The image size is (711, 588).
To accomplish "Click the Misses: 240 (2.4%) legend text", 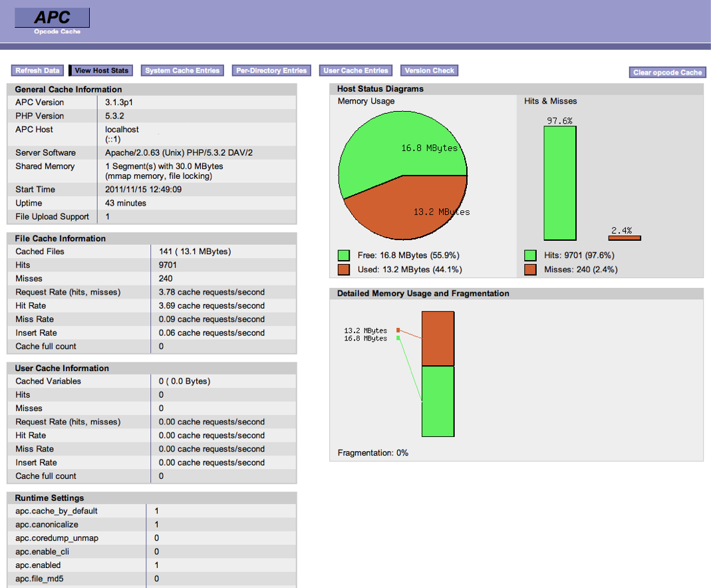I will [581, 269].
